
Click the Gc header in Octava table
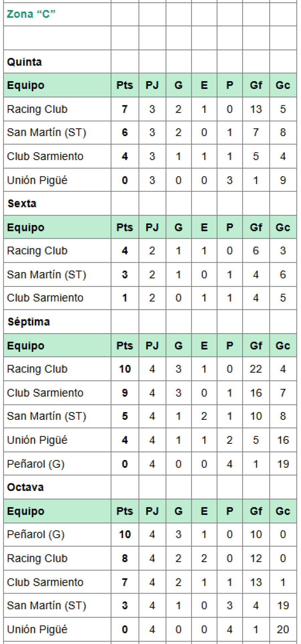[283, 511]
